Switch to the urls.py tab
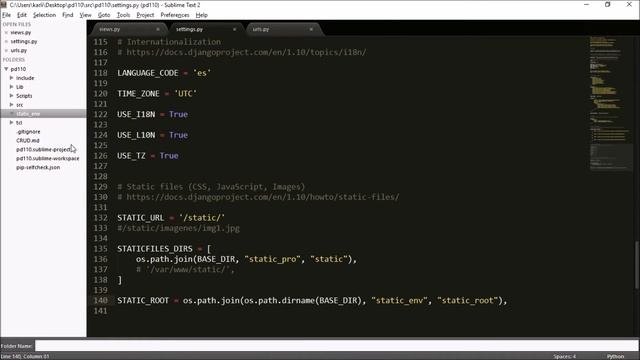Screen dimensions: 640x360 (x=283, y=29)
